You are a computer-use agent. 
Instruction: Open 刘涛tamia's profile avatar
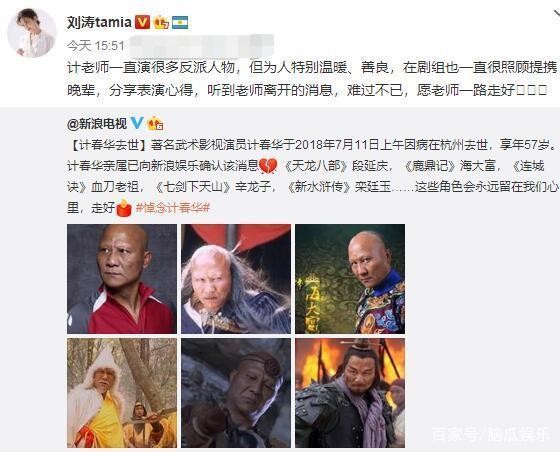click(x=32, y=33)
